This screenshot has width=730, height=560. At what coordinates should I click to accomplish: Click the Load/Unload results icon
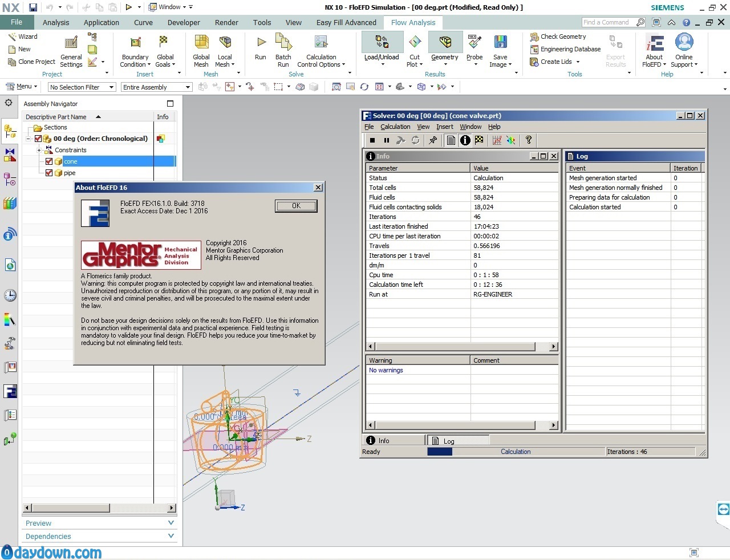coord(382,42)
